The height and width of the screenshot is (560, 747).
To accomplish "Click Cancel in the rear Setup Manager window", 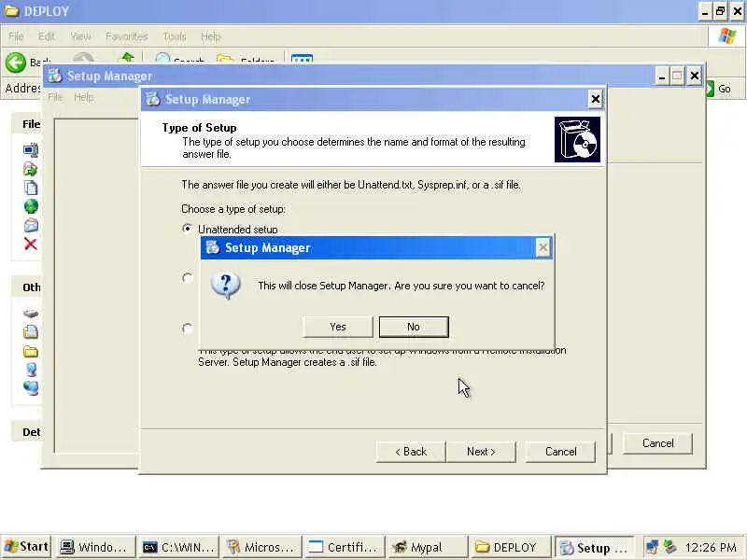I will tap(657, 443).
